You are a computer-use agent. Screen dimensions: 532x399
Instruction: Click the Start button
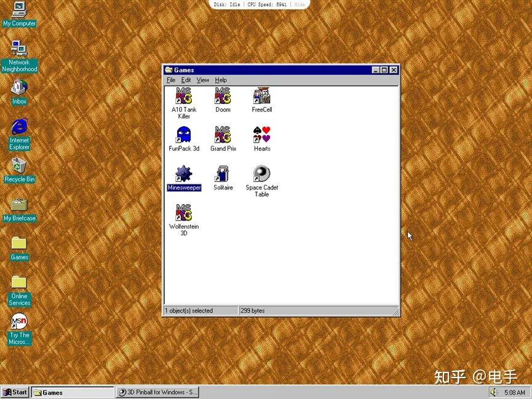[14, 392]
